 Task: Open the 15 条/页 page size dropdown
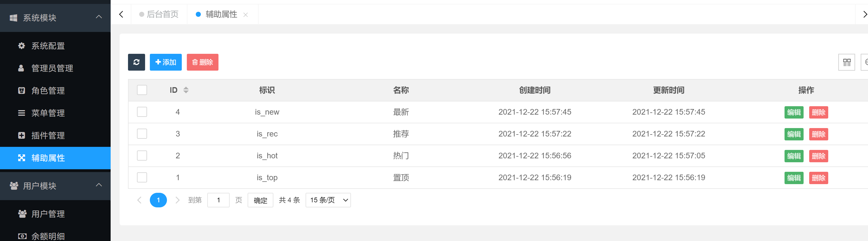coord(327,200)
